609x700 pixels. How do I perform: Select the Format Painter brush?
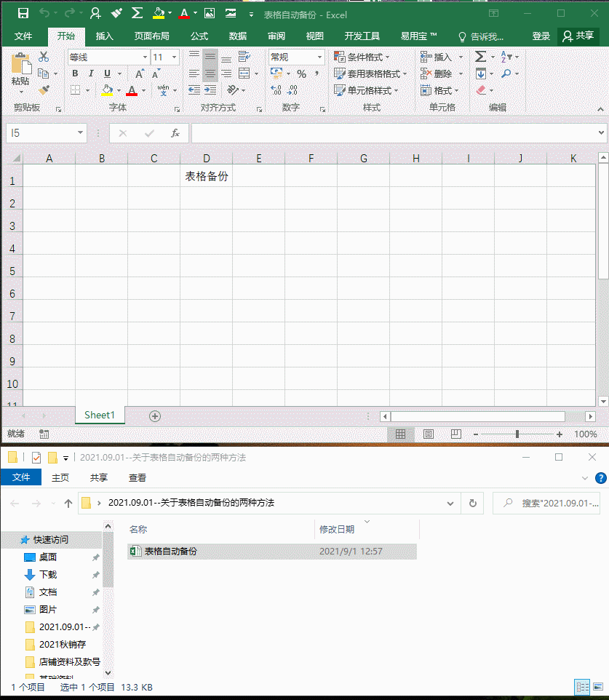[44, 90]
